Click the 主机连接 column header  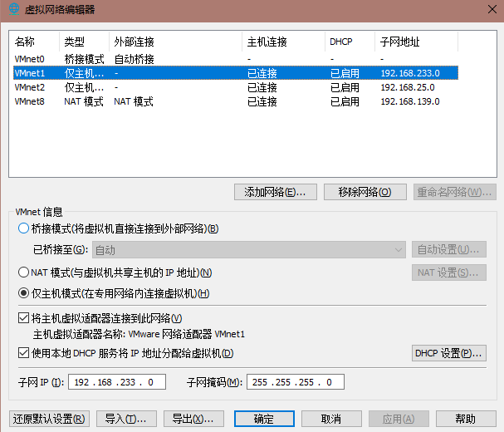pyautogui.click(x=283, y=42)
